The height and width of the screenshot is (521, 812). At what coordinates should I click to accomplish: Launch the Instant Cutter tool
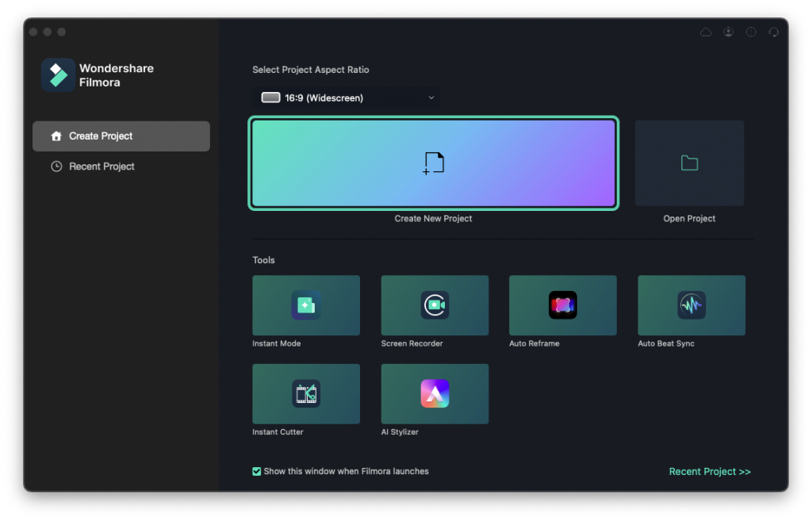point(306,393)
